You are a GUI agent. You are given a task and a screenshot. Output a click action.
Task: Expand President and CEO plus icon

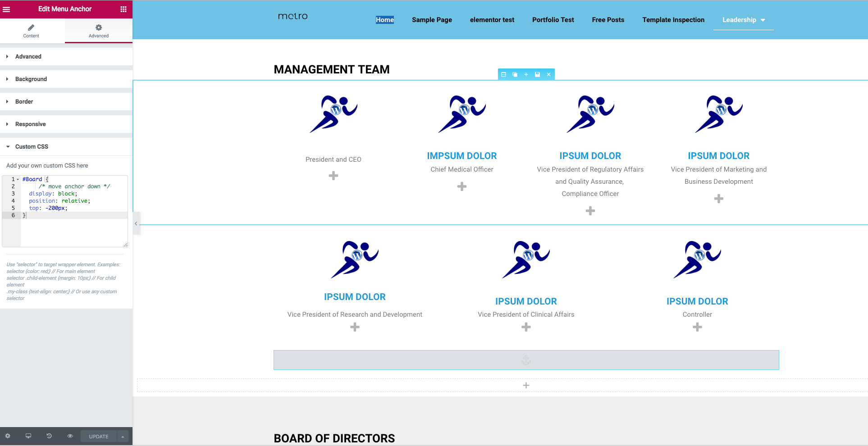tap(333, 176)
